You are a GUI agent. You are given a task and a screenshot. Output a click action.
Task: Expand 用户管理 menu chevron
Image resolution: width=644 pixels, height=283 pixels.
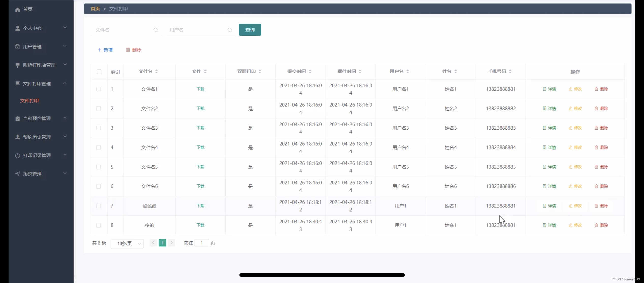click(65, 46)
